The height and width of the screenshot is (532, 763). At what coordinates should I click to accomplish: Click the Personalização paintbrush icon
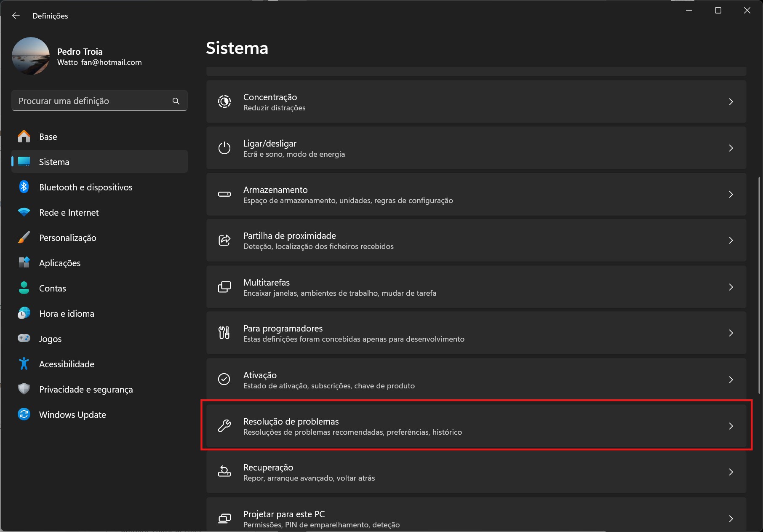click(x=24, y=238)
